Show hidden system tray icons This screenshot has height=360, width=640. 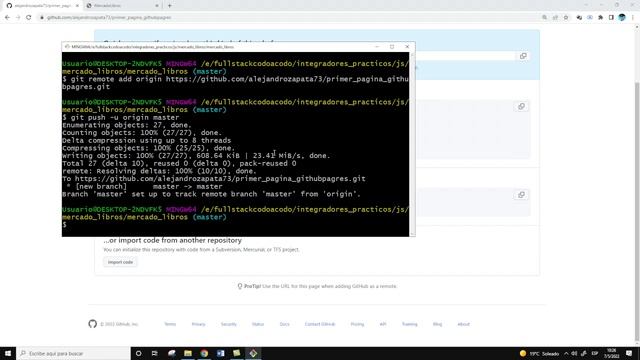pos(566,353)
